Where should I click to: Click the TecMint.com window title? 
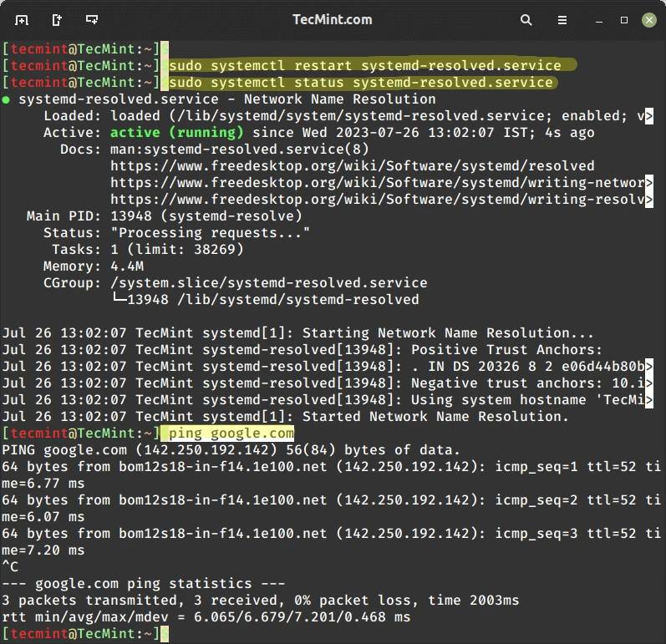pos(332,19)
